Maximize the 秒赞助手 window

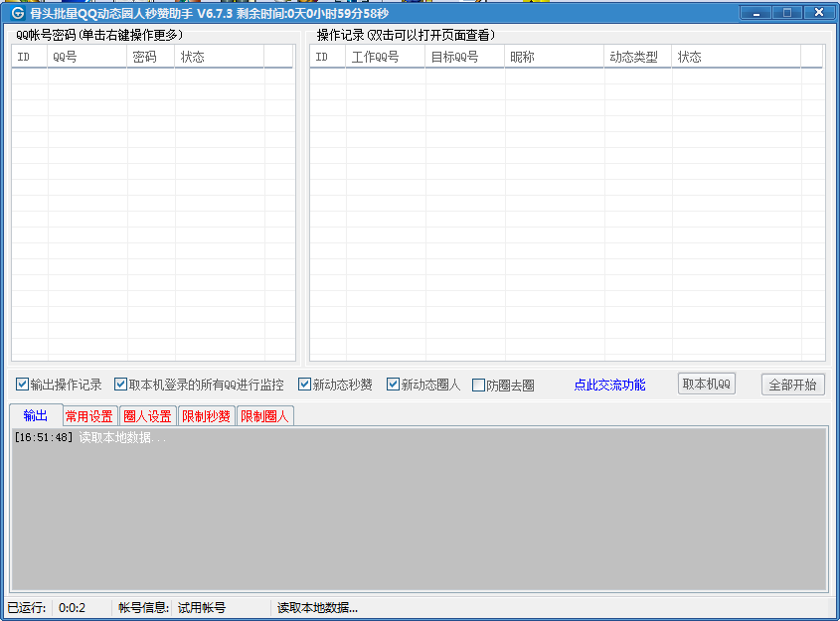[787, 13]
